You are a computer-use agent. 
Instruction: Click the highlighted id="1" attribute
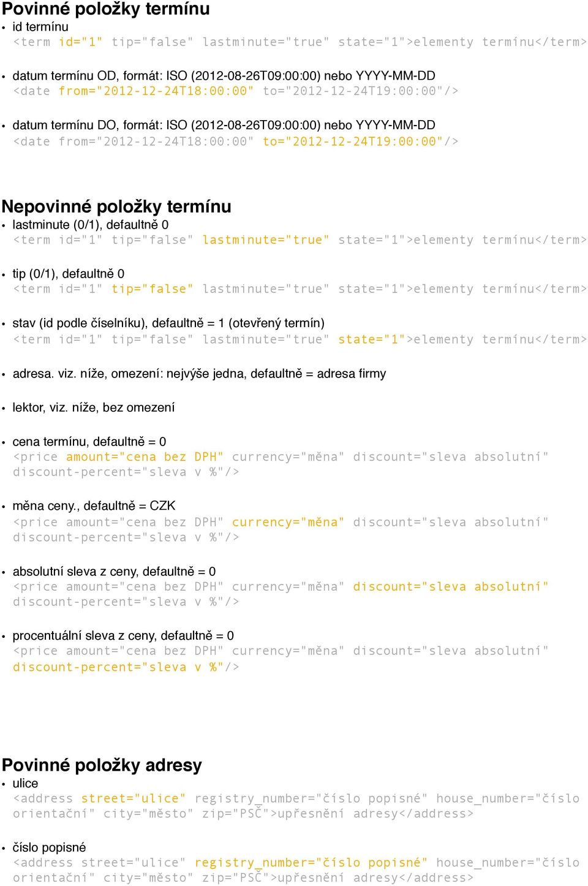pyautogui.click(x=80, y=42)
